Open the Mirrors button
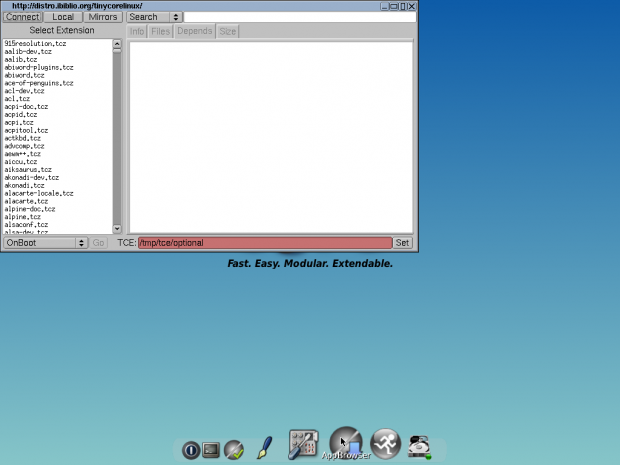This screenshot has height=465, width=620. coord(103,17)
